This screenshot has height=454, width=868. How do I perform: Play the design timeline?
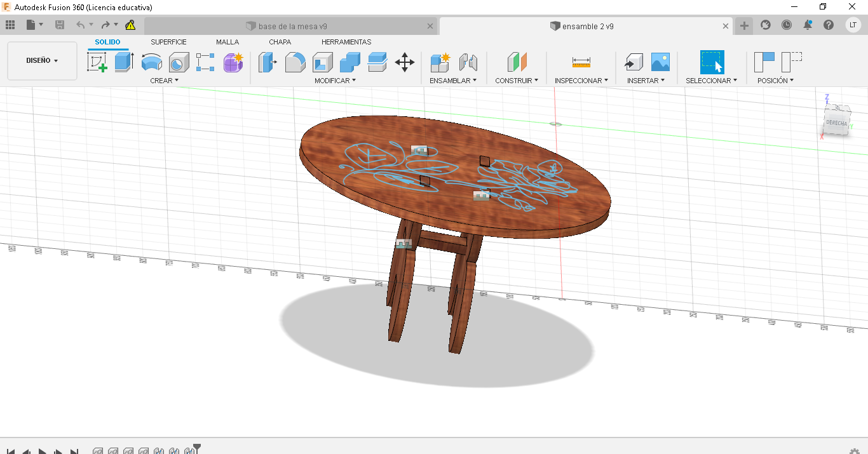(x=43, y=451)
